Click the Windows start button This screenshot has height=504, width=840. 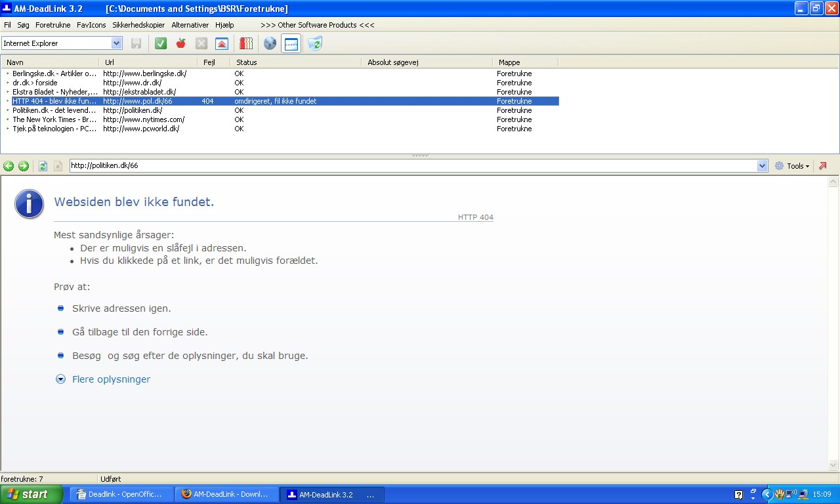pos(31,494)
